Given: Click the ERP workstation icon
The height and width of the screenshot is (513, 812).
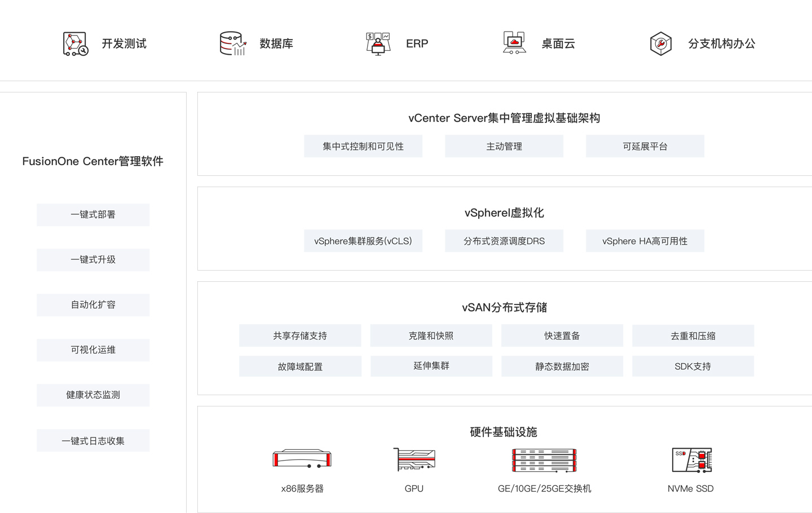Looking at the screenshot, I should pyautogui.click(x=378, y=43).
